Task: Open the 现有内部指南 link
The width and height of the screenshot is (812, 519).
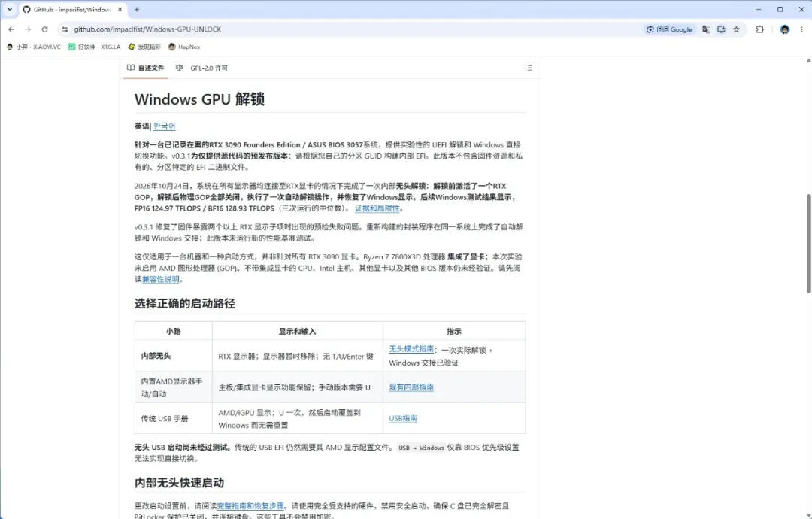Action: click(411, 387)
